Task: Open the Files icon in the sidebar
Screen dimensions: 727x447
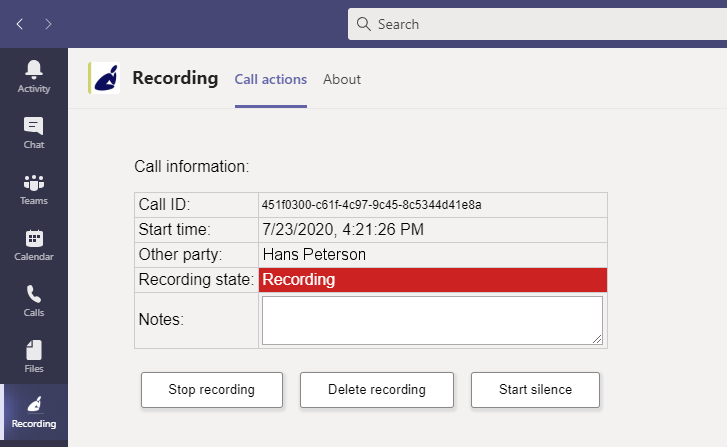Action: coord(34,350)
